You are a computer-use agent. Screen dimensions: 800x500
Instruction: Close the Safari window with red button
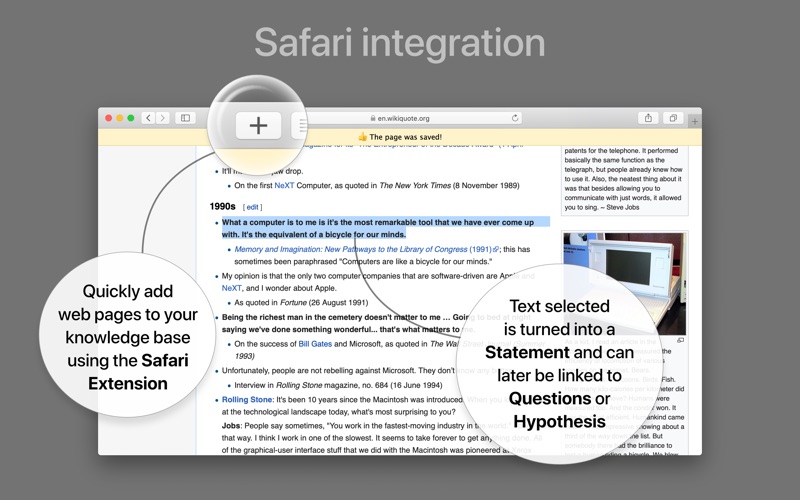point(109,118)
